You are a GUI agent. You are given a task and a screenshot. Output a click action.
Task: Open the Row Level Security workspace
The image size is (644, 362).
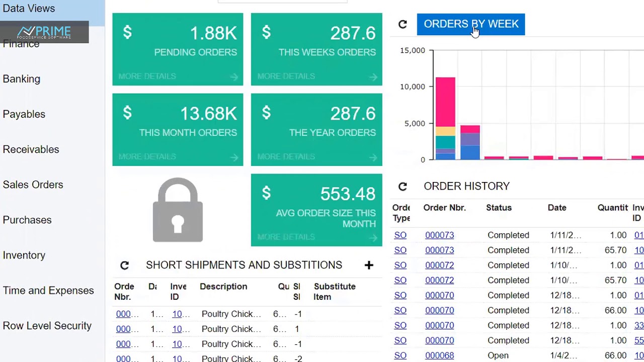tap(47, 326)
